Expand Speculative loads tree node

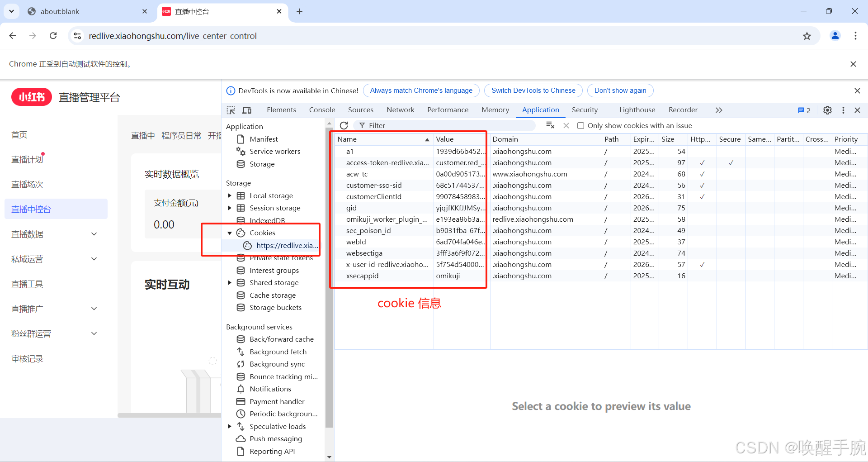pos(230,426)
